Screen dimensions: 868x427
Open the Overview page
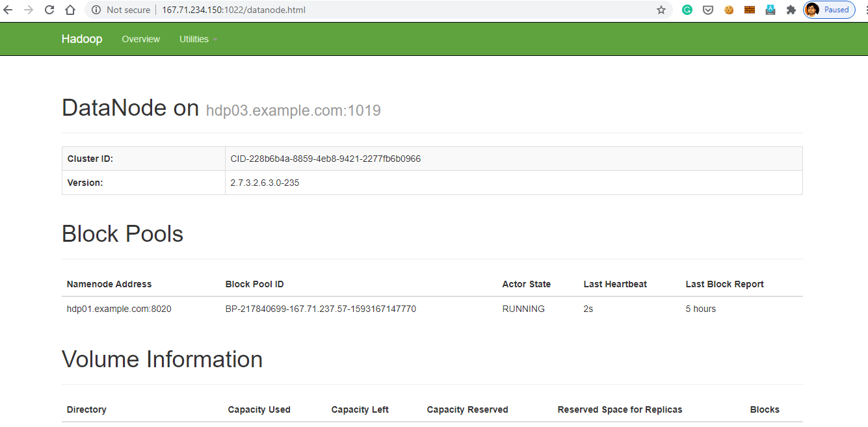pyautogui.click(x=140, y=39)
